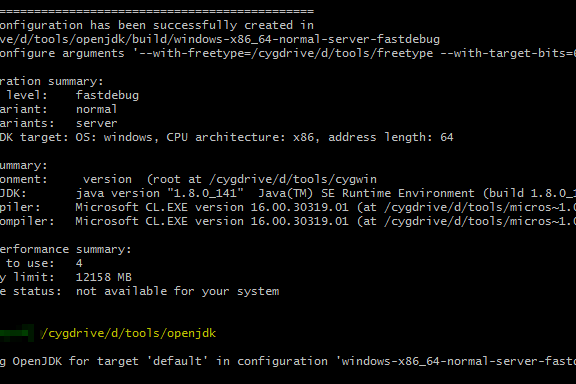Image resolution: width=576 pixels, height=384 pixels.
Task: Click the word 'normal' variant value
Action: click(96, 109)
